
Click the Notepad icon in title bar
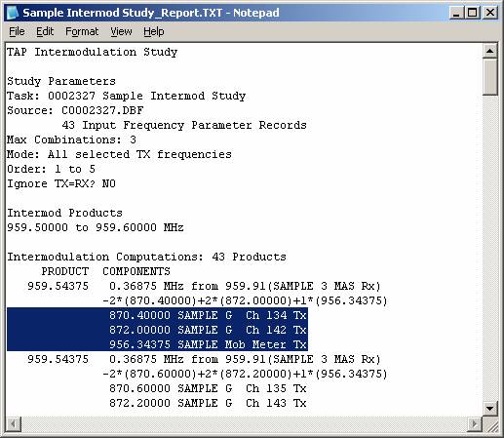point(13,13)
